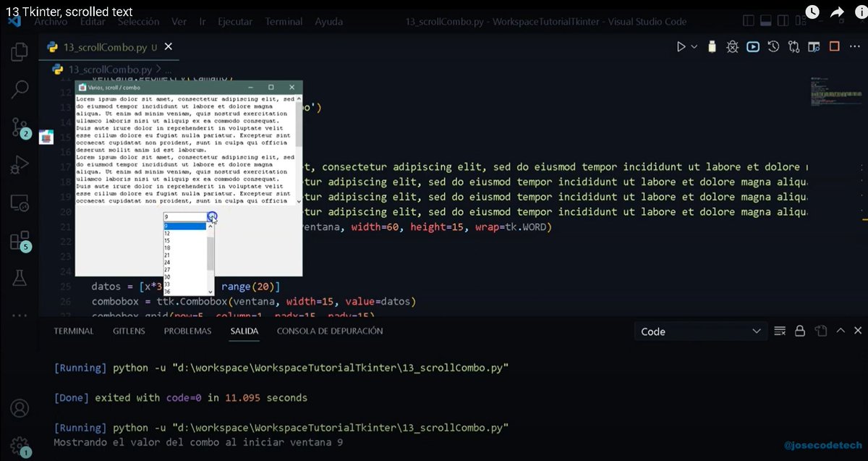Switch to the GITLENS panel tab
This screenshot has width=868, height=461.
(129, 331)
